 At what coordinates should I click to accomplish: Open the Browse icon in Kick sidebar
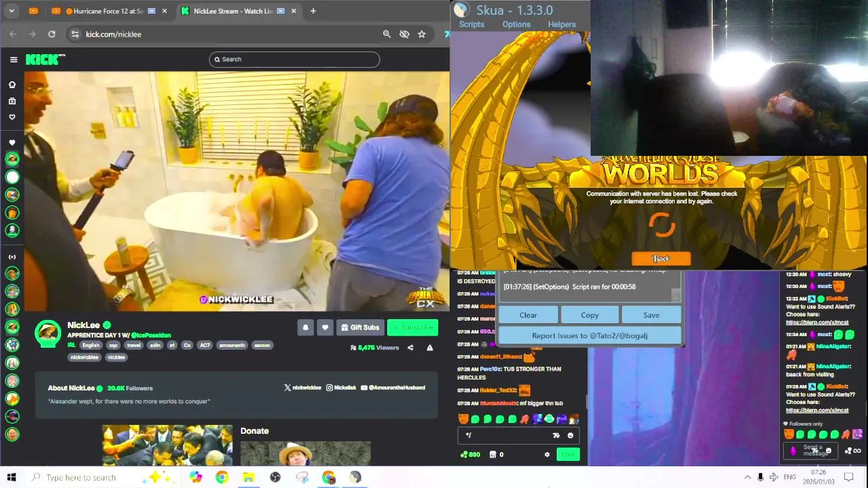[x=12, y=101]
